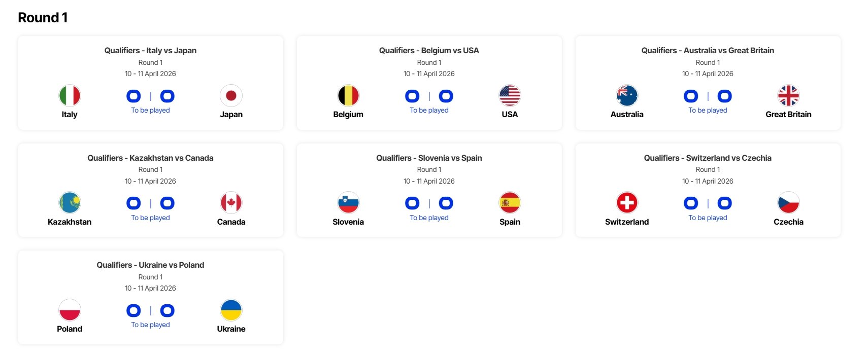Screen dimensions: 868x357
Task: Select the Czechia flag icon
Action: click(x=788, y=203)
